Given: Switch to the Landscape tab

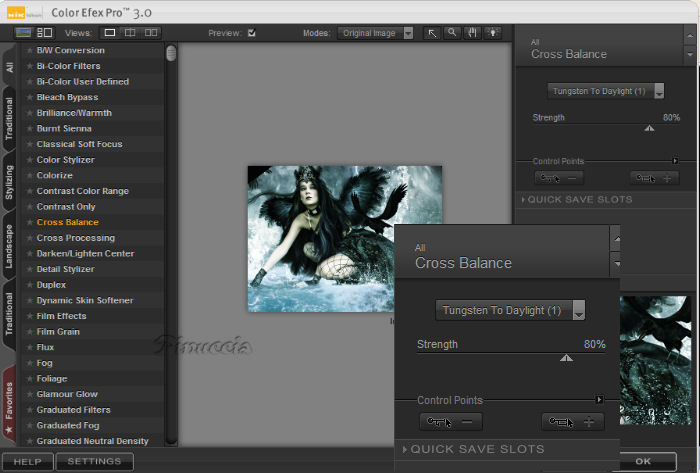Looking at the screenshot, I should tap(9, 246).
